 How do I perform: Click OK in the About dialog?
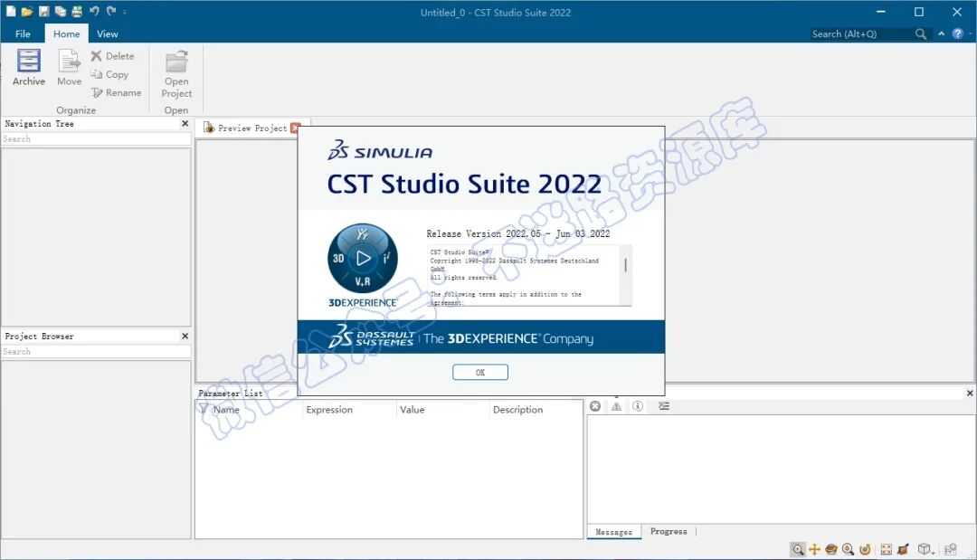coord(479,372)
